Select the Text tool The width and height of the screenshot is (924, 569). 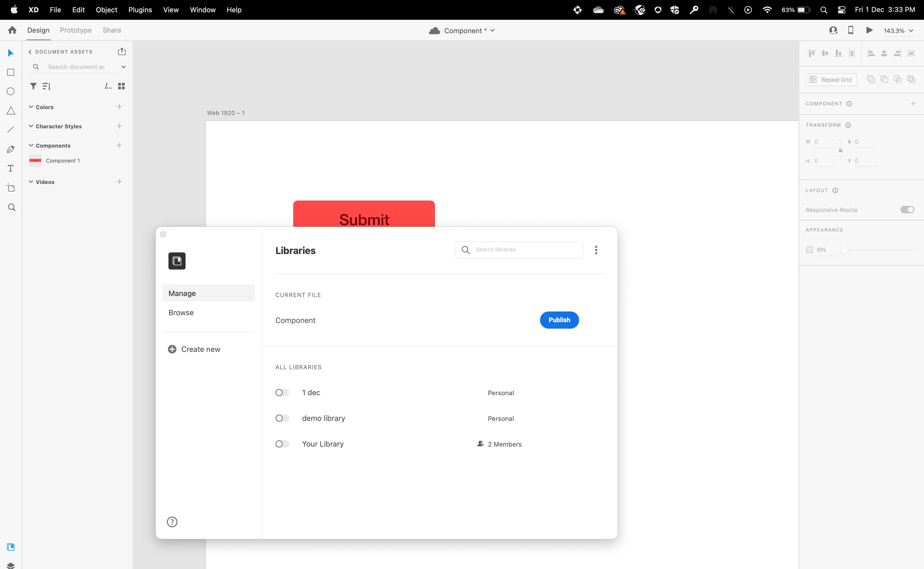coord(11,168)
